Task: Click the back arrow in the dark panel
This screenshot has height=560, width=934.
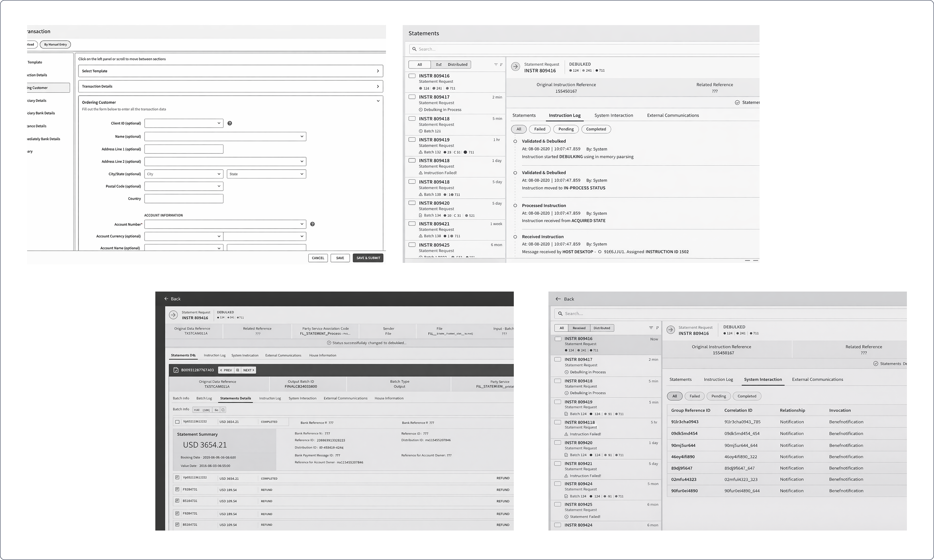Action: click(166, 299)
